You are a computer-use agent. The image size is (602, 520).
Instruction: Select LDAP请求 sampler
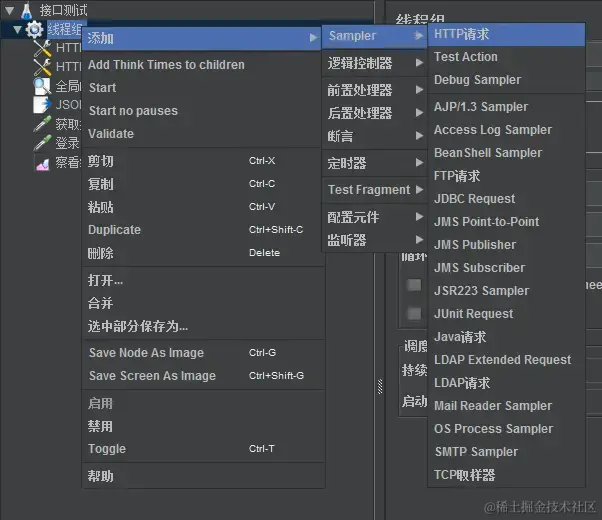[x=506, y=383]
